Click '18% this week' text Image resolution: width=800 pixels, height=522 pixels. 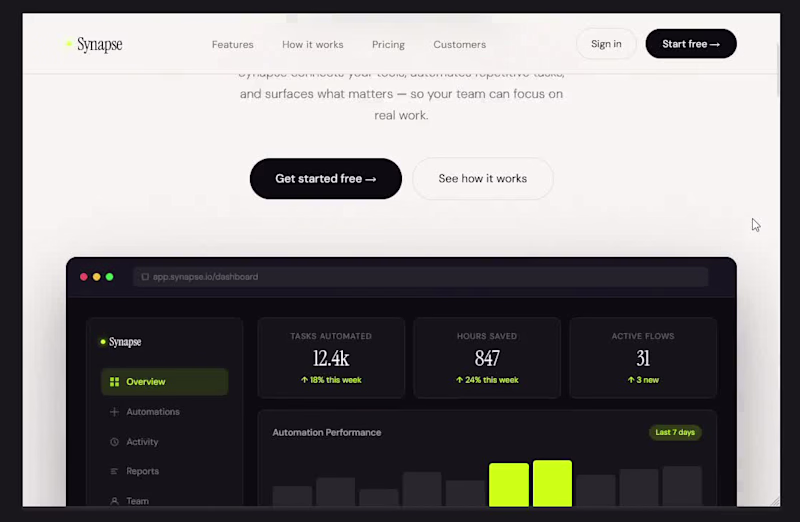[x=331, y=380]
